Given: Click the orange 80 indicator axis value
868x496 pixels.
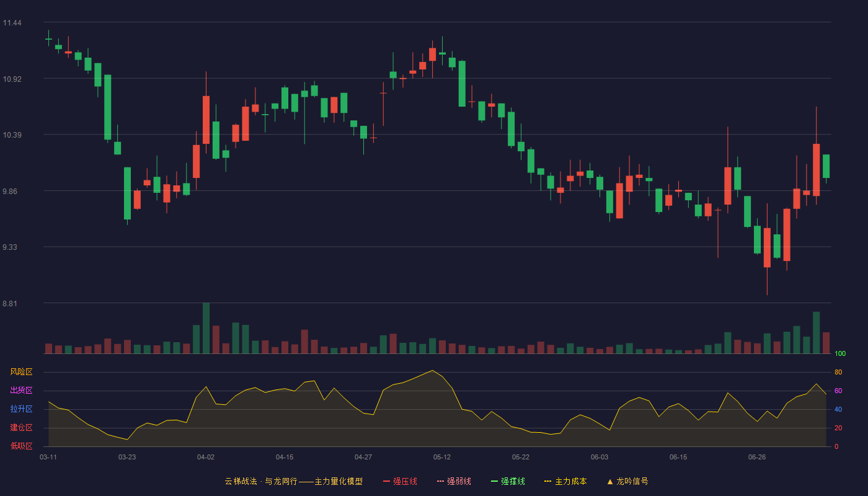Looking at the screenshot, I should click(x=838, y=372).
